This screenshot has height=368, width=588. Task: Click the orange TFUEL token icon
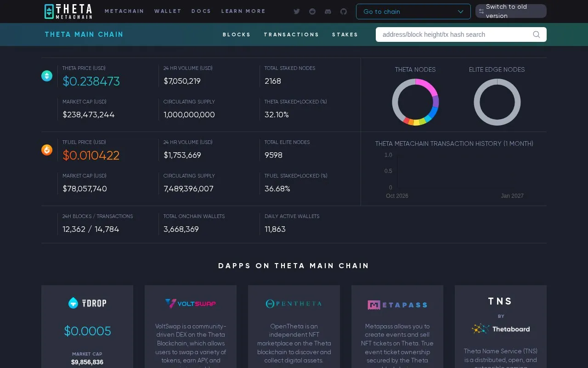(x=47, y=150)
